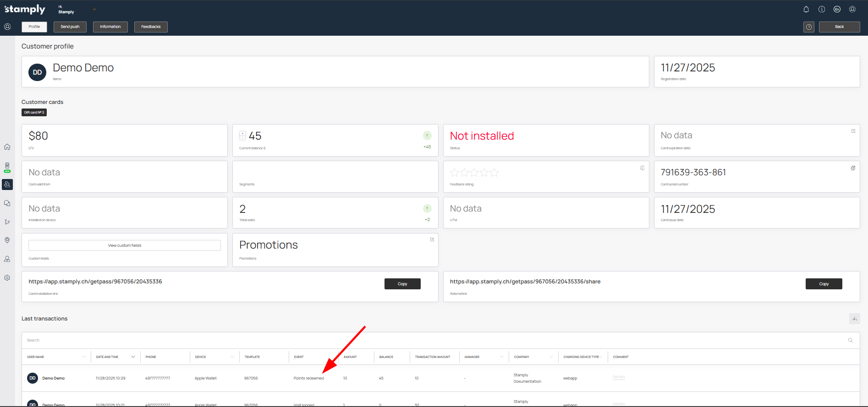The width and height of the screenshot is (868, 407).
Task: Edit the card expiration date
Action: tap(853, 131)
